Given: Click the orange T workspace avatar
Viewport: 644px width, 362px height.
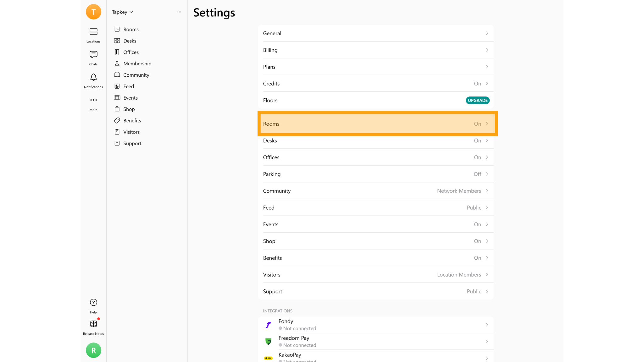Looking at the screenshot, I should point(93,12).
